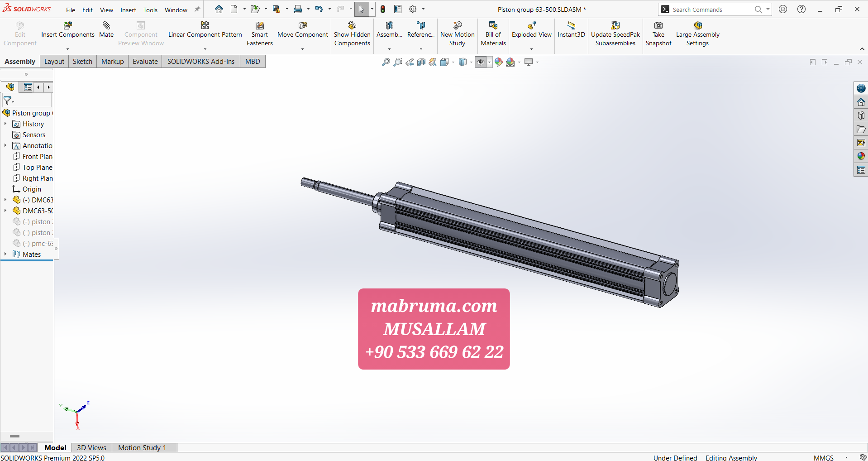Viewport: 868px width, 461px height.
Task: Open the Tools menu
Action: [x=150, y=10]
